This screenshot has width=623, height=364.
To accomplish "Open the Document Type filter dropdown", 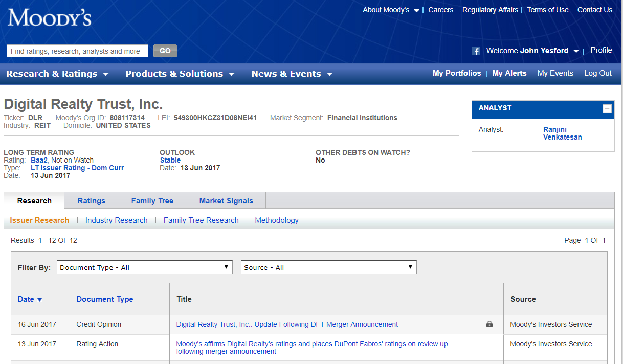I will pos(145,267).
